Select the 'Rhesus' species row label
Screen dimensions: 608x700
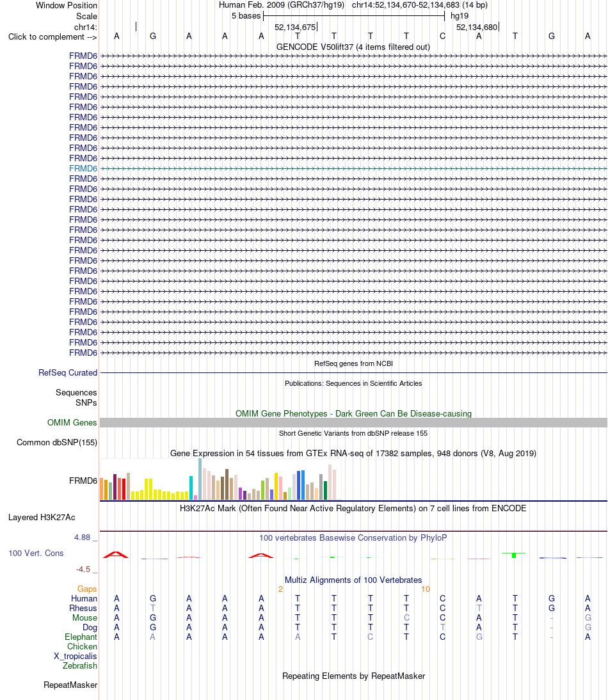pyautogui.click(x=83, y=608)
